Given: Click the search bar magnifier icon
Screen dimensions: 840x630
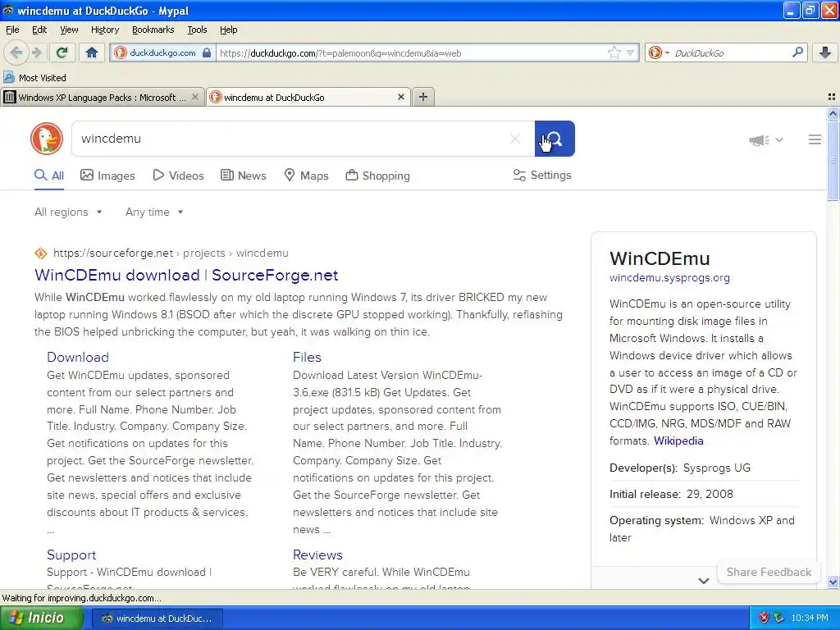Looking at the screenshot, I should click(x=797, y=52).
